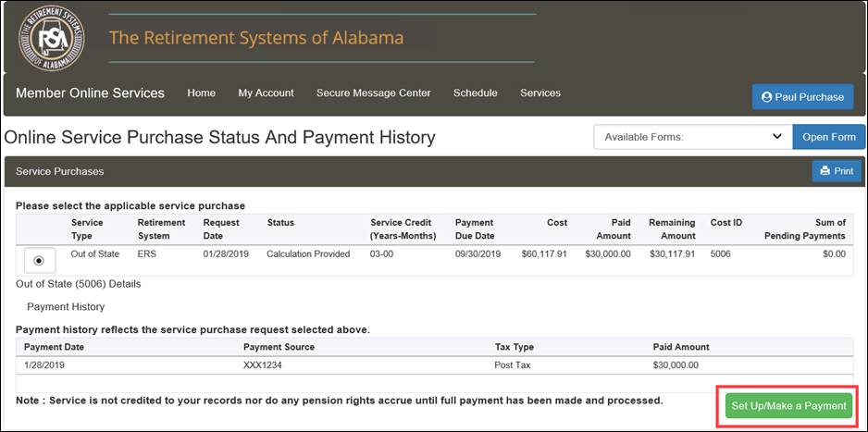Open the Paul Purchase account button
The height and width of the screenshot is (432, 868).
(x=802, y=97)
